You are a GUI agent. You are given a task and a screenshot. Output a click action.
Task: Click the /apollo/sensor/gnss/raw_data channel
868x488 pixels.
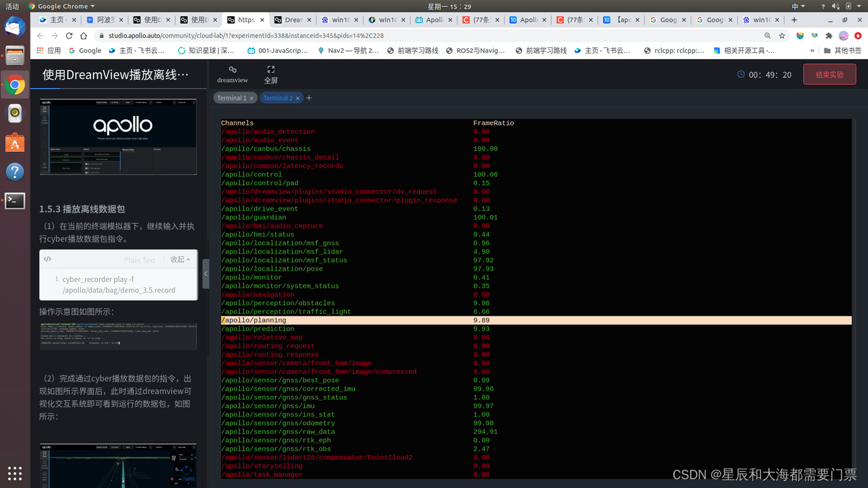pyautogui.click(x=278, y=432)
